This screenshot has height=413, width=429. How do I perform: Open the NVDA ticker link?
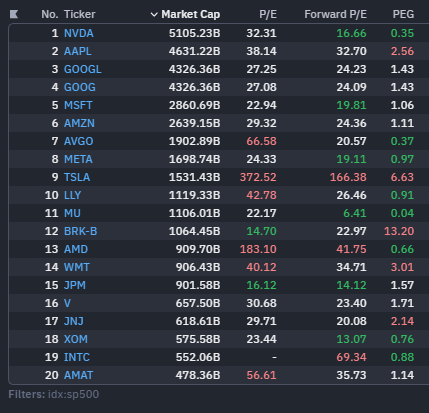79,33
